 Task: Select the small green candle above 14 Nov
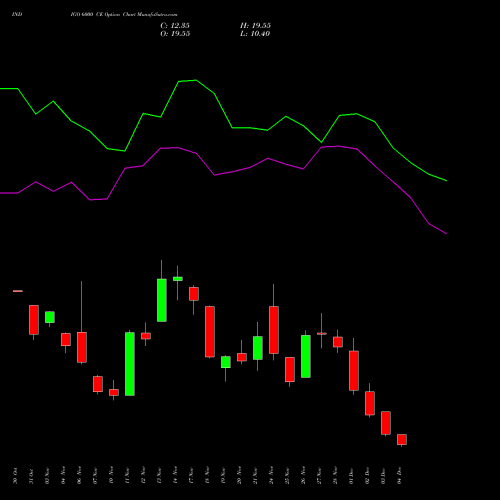[x=178, y=279]
